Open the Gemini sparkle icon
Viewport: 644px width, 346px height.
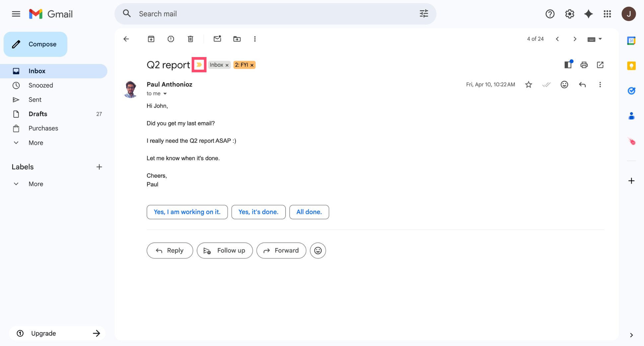(588, 14)
